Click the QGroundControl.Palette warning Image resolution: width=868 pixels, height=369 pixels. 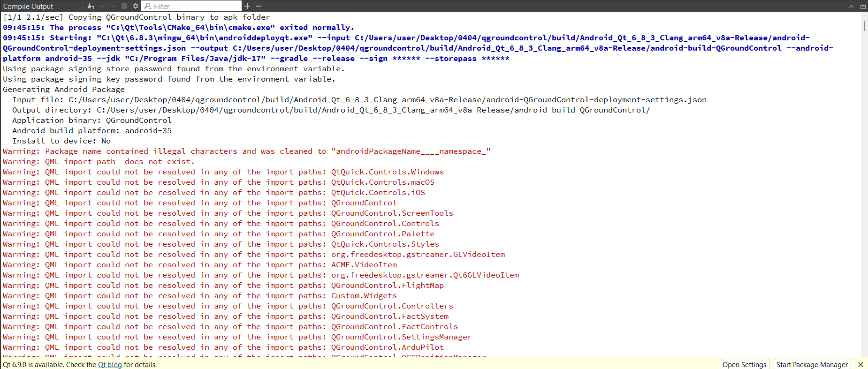[219, 233]
